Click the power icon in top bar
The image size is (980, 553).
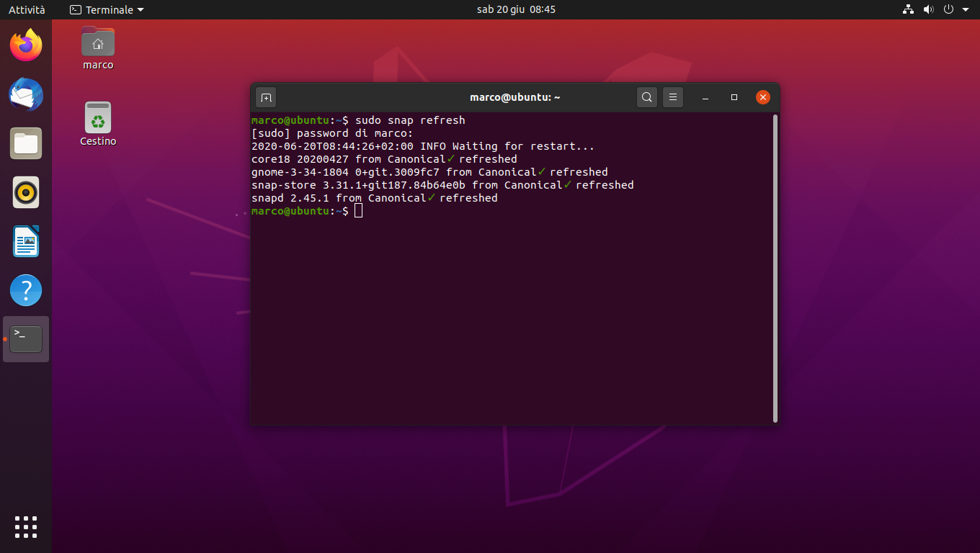[x=948, y=9]
